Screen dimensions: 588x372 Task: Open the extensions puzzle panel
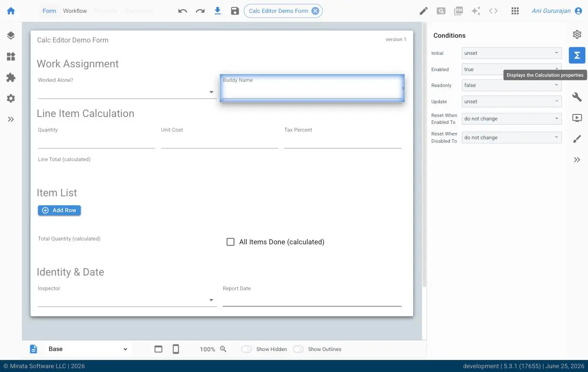click(11, 78)
